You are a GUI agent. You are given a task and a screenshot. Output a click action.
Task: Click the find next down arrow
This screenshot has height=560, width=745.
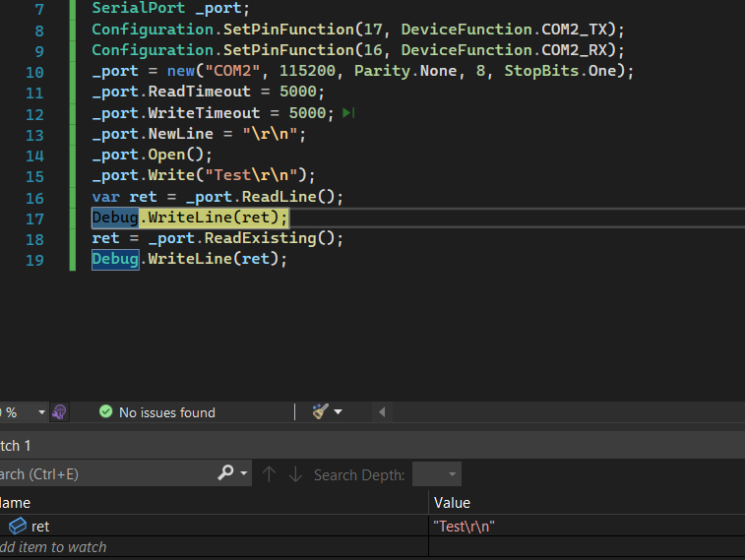point(295,474)
